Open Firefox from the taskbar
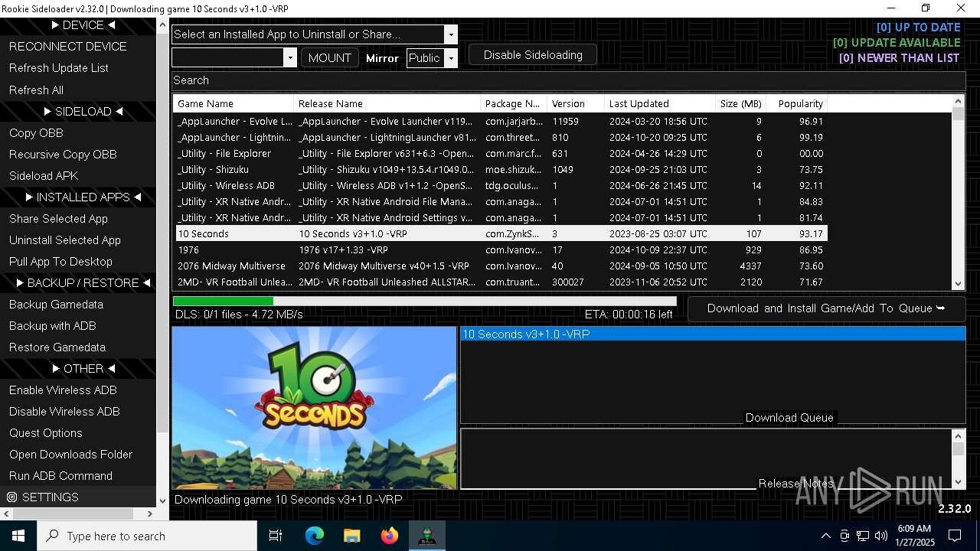Image resolution: width=980 pixels, height=551 pixels. [389, 536]
